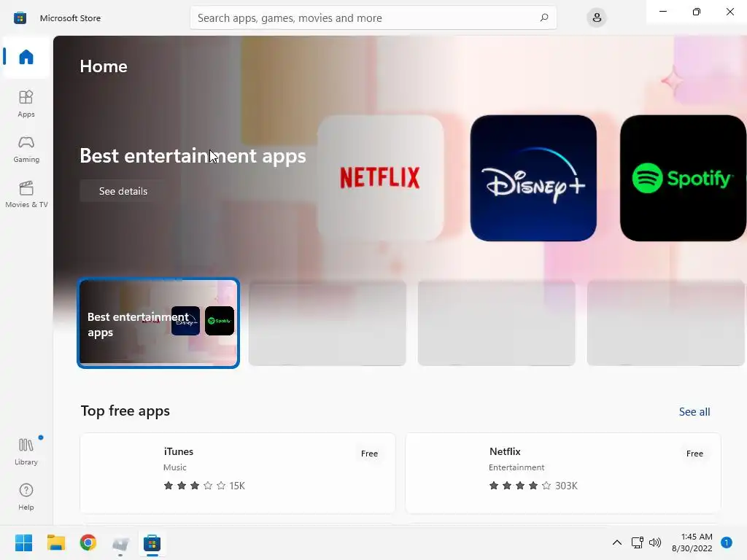This screenshot has width=747, height=560.
Task: Launch File Explorer from the taskbar
Action: (x=55, y=542)
